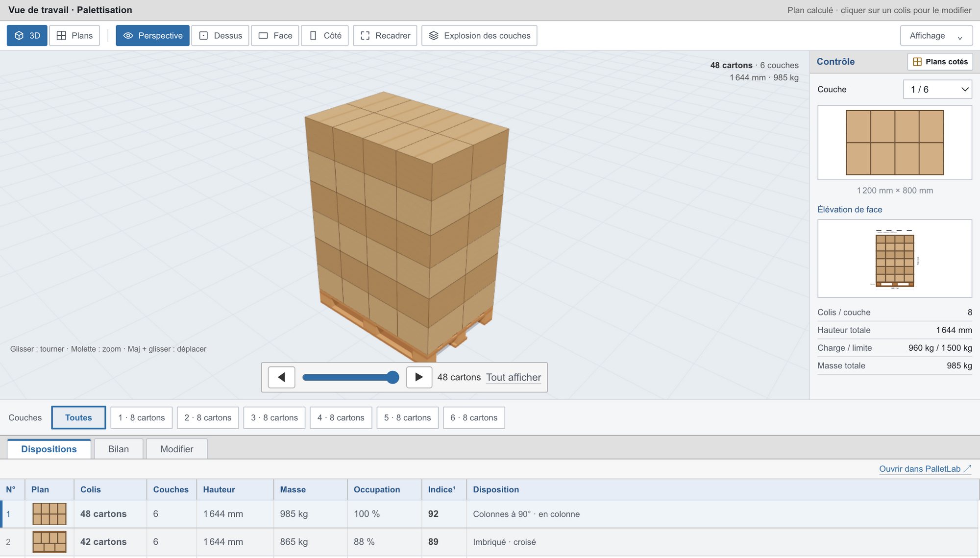Switch to Plans view mode
The image size is (980, 558).
(x=74, y=36)
